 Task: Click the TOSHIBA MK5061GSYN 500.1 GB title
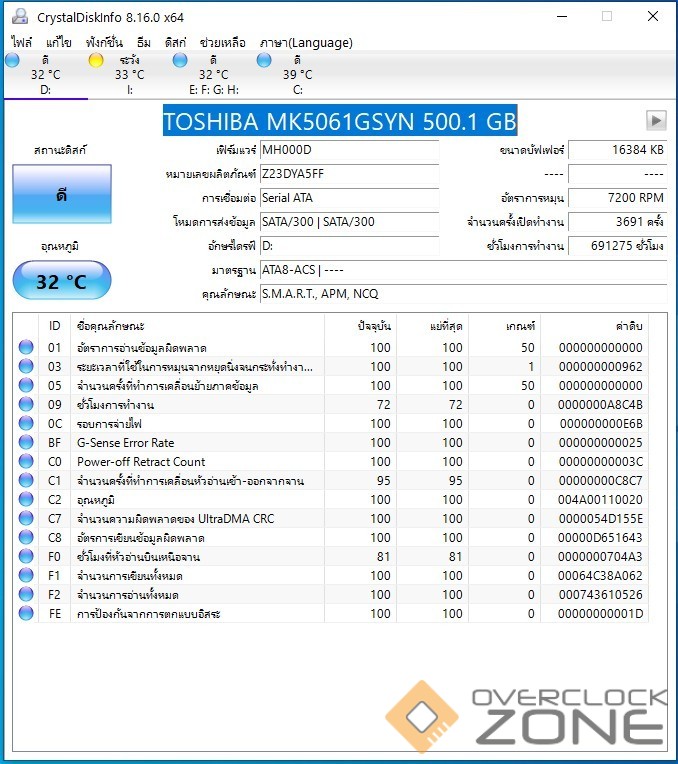pos(340,120)
